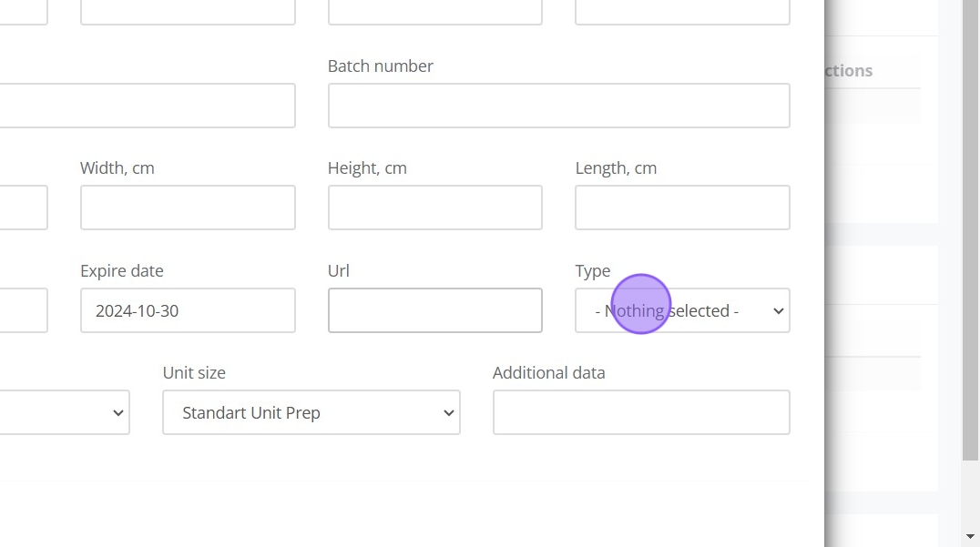Click the field directly above Batch number label
This screenshot has height=547, width=980.
[434, 12]
